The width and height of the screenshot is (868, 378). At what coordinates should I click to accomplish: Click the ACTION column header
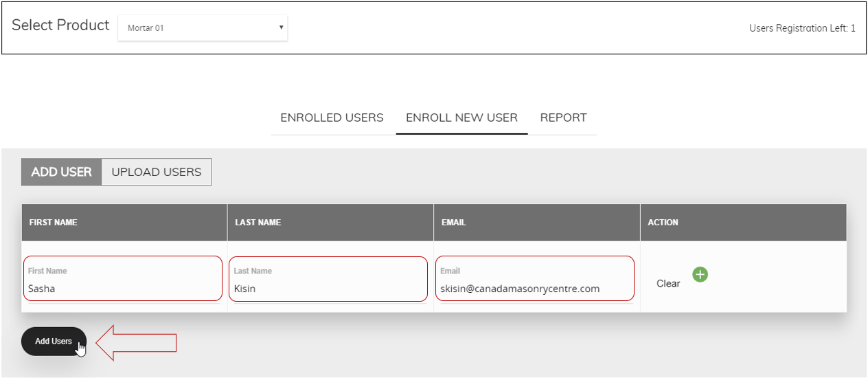click(744, 222)
